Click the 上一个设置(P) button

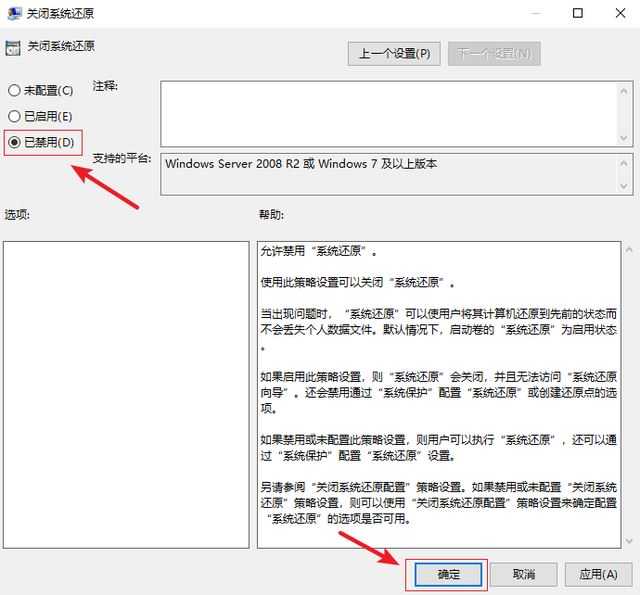coord(394,53)
